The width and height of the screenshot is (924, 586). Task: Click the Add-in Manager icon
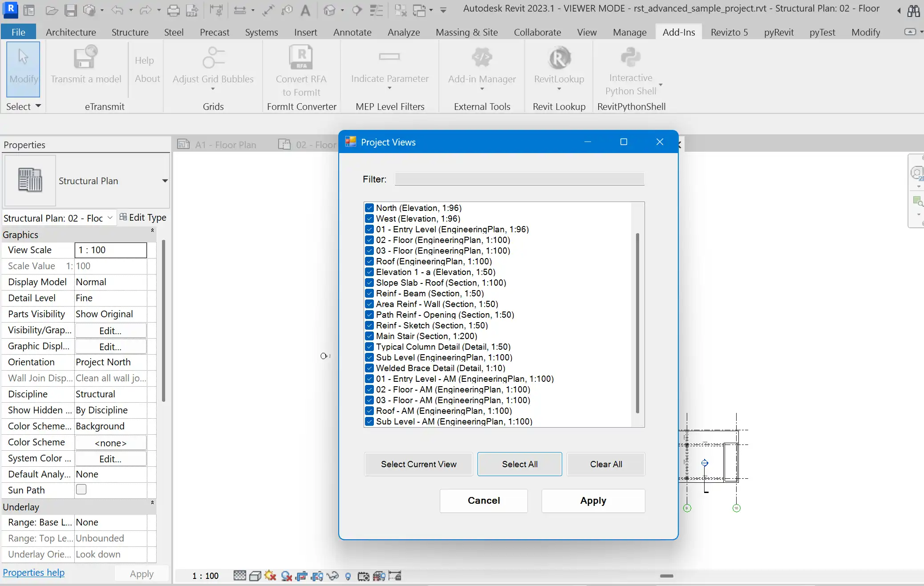[x=482, y=57]
